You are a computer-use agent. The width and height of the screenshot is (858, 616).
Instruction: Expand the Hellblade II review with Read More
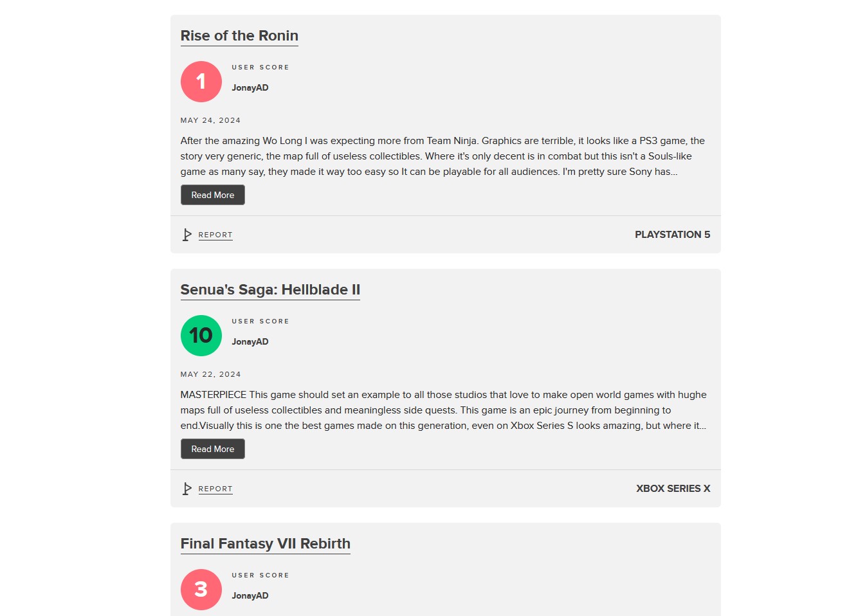[213, 449]
